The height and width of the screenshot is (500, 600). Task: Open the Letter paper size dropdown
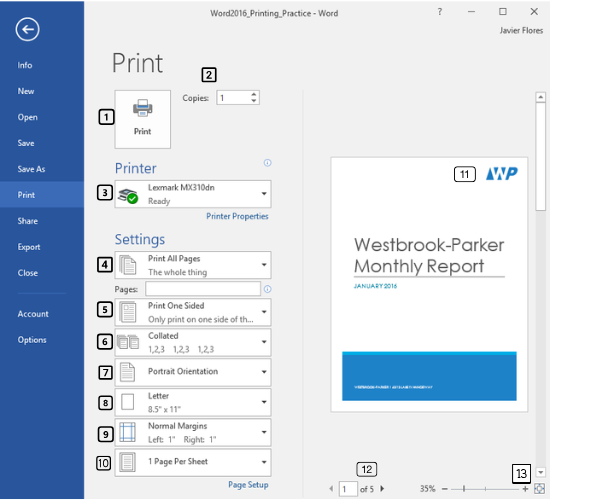click(193, 402)
